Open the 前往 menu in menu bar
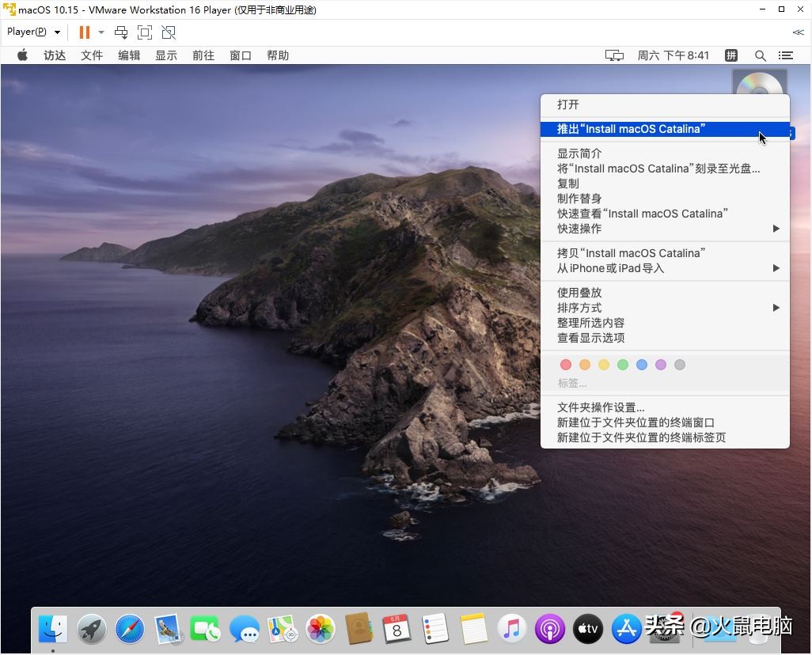Viewport: 812px width, 655px height. tap(203, 55)
